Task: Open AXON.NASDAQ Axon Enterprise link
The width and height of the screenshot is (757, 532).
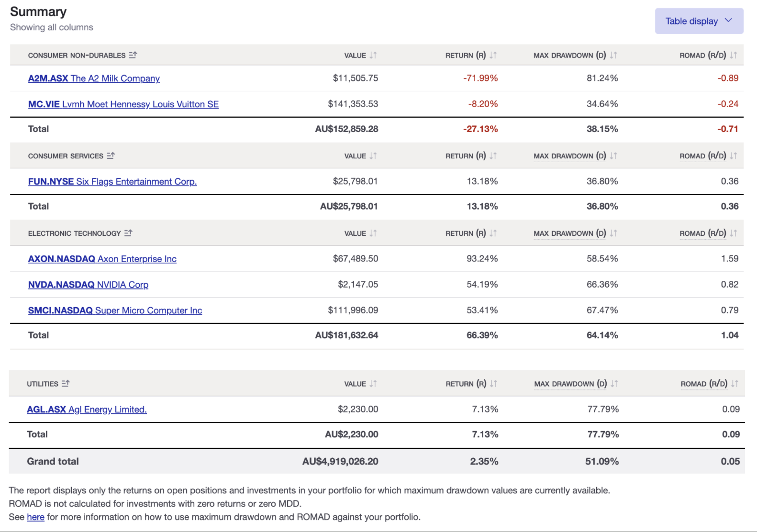Action: click(102, 259)
